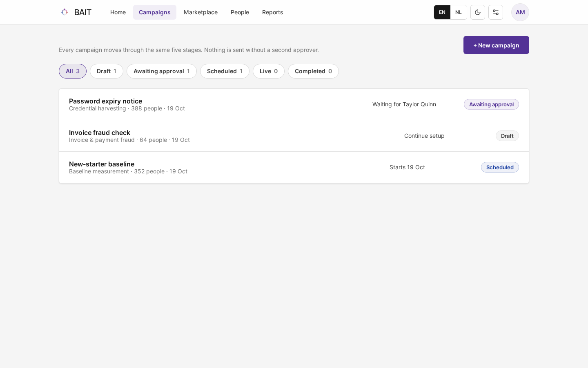Filter campaigns by Scheduled
Viewport: 588px width, 368px height.
[x=225, y=71]
